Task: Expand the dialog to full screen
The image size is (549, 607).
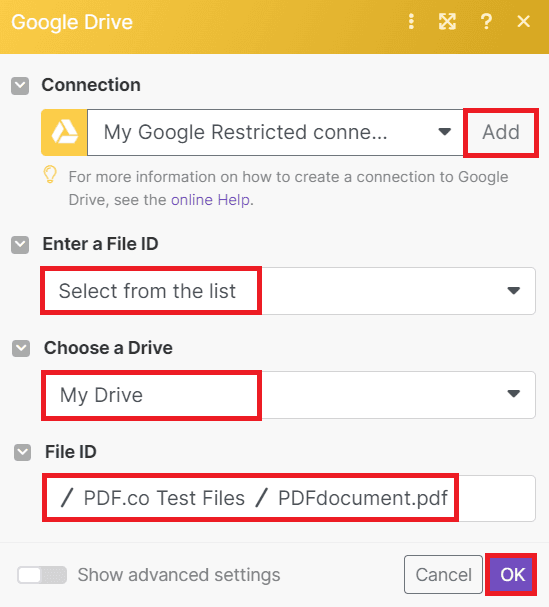Action: pos(447,21)
